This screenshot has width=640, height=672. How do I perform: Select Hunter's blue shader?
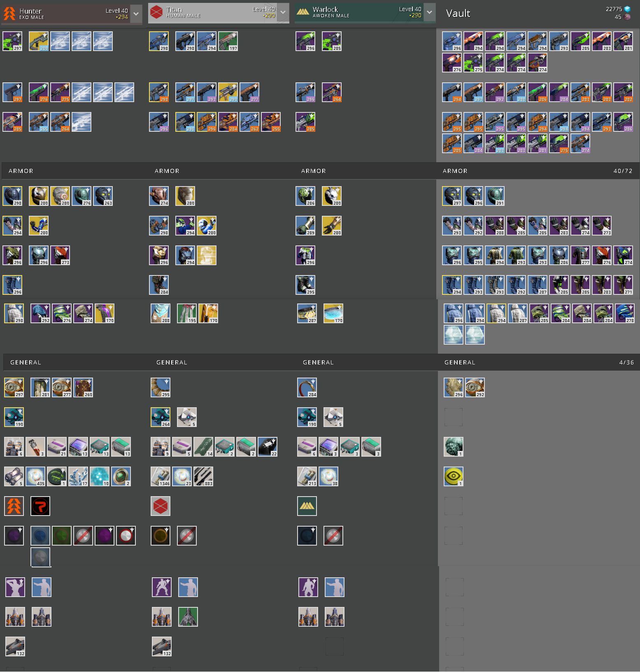(x=40, y=536)
